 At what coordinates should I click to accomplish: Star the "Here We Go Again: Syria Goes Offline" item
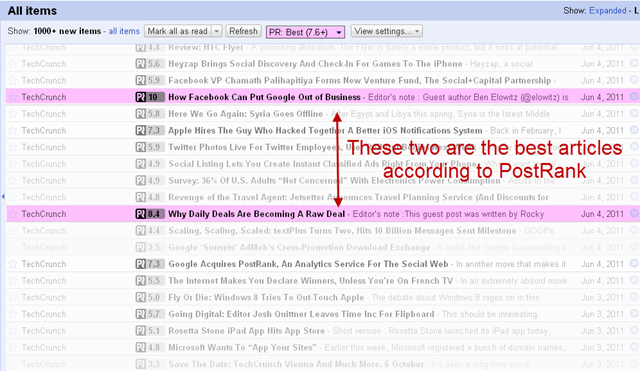pyautogui.click(x=13, y=114)
